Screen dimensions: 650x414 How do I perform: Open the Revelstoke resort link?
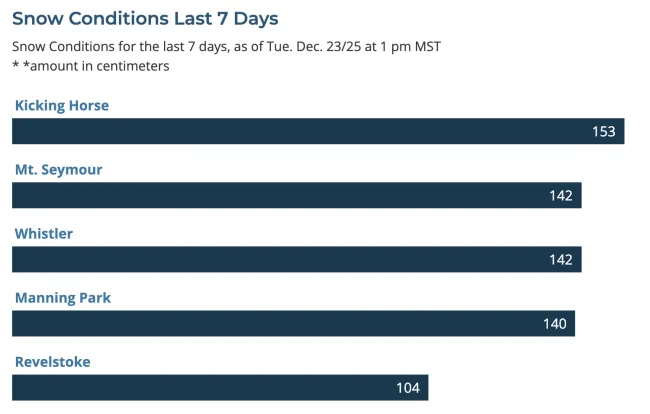[52, 361]
